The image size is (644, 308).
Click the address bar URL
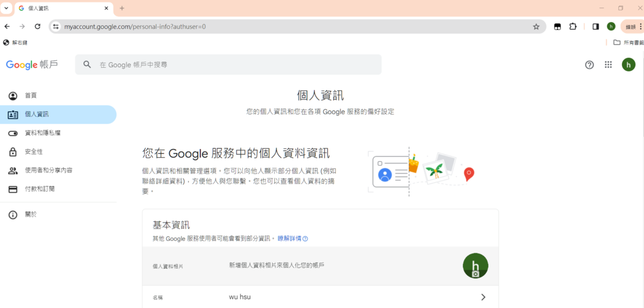[135, 26]
